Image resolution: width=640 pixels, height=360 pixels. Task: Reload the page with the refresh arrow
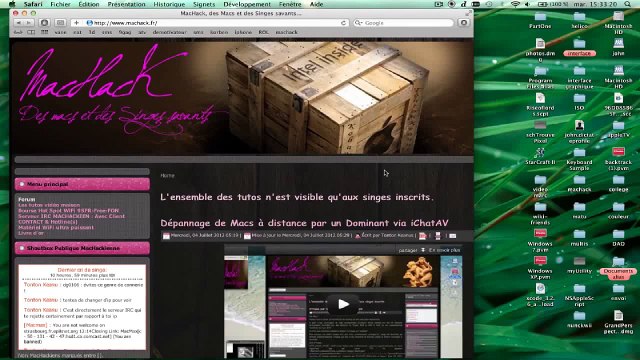(x=343, y=23)
